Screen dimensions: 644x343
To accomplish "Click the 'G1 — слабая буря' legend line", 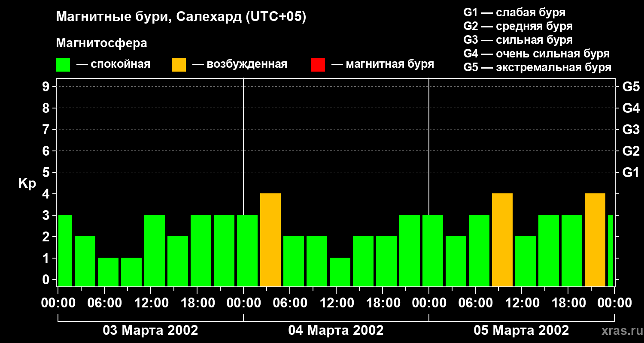I will coord(514,12).
